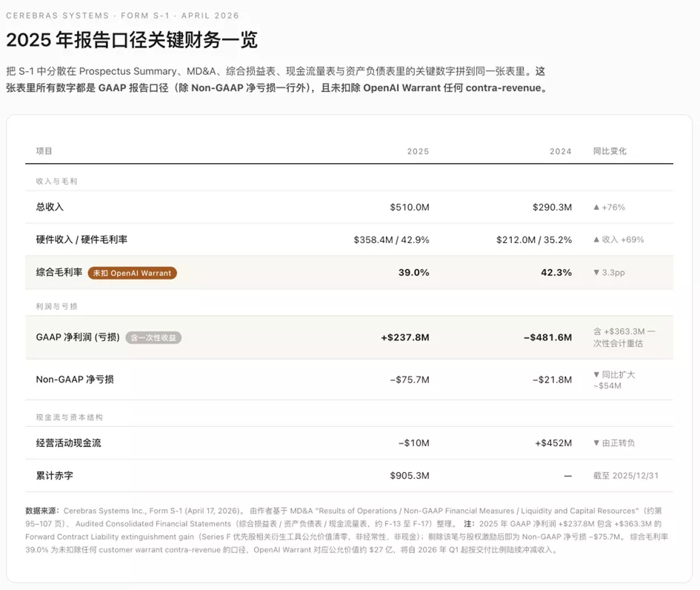Click the orange 未扣 OpenAI Warrant badge
Screen dimensions: 700x590
132,273
